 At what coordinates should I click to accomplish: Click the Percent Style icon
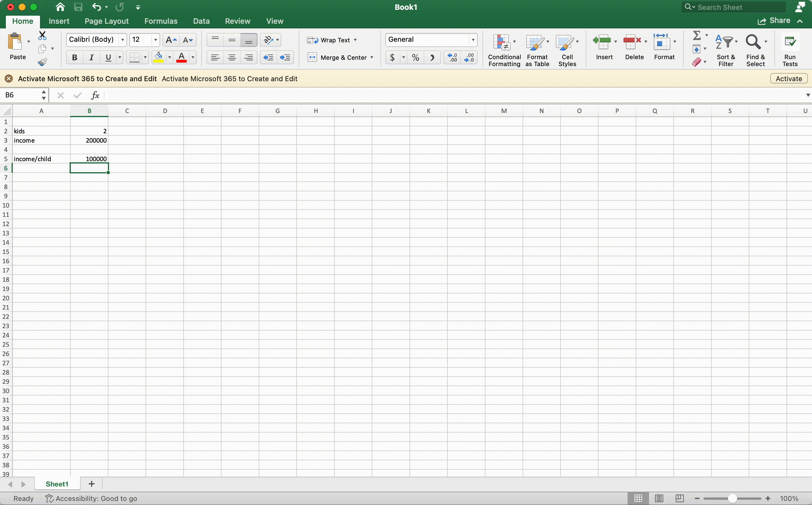pos(415,58)
